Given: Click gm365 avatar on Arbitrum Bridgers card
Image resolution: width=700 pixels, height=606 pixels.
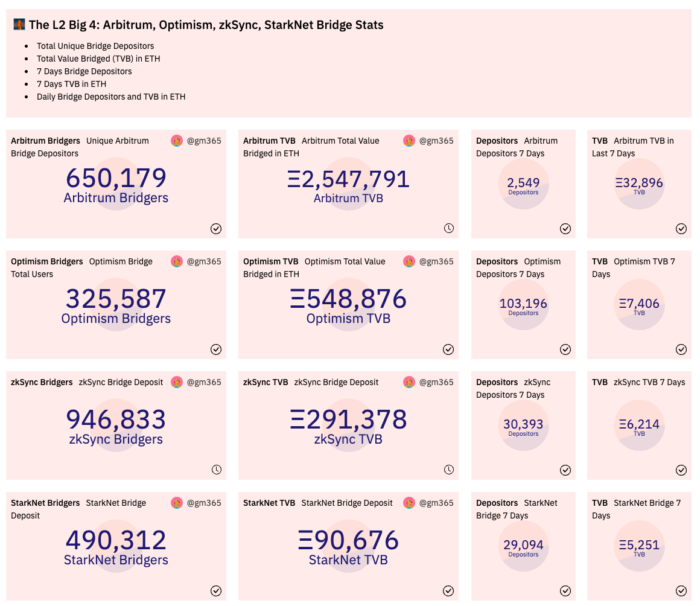Looking at the screenshot, I should point(177,141).
